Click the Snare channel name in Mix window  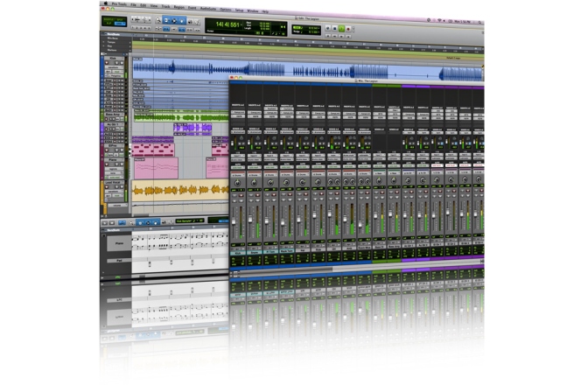click(255, 253)
